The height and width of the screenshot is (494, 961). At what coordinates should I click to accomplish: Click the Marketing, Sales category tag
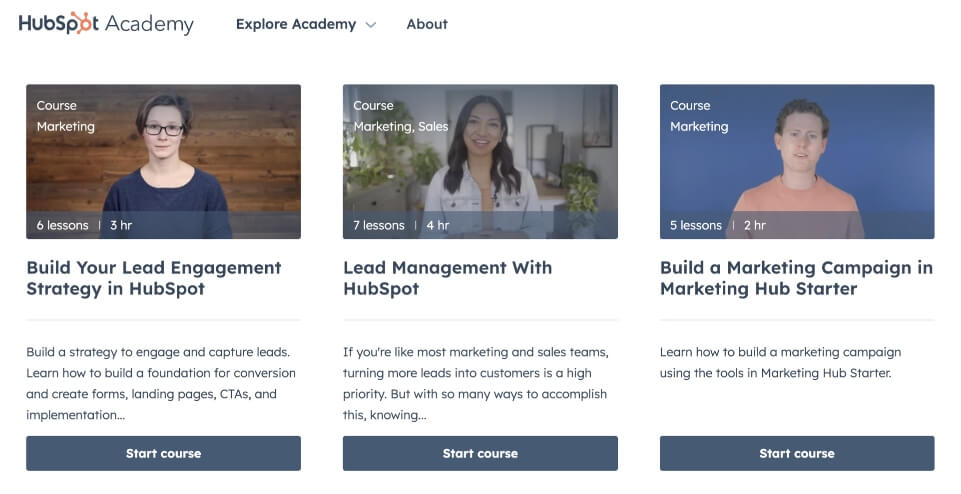click(x=401, y=126)
